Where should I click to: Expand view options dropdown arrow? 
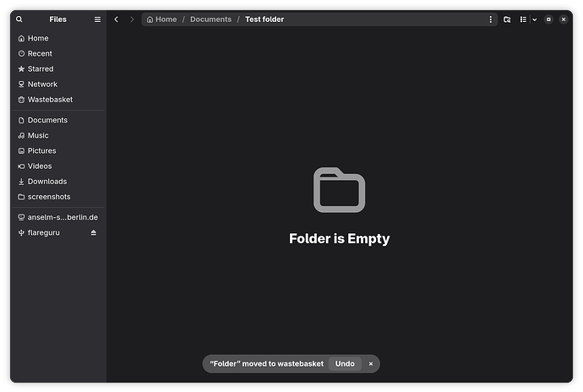coord(534,19)
